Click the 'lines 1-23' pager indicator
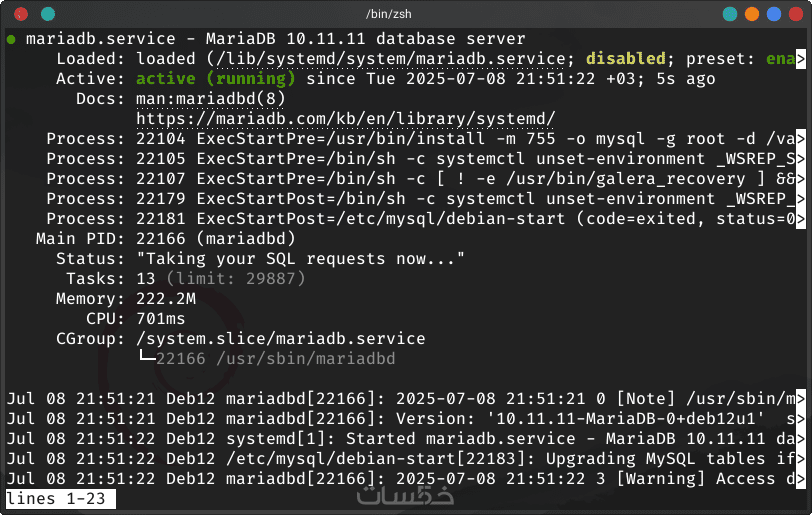The width and height of the screenshot is (812, 515). [60, 498]
